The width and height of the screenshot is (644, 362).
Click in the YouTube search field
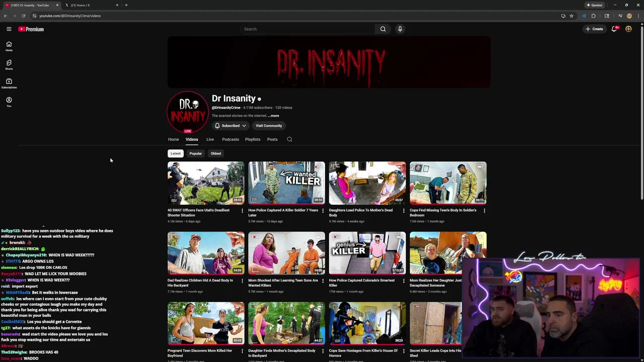tap(307, 29)
